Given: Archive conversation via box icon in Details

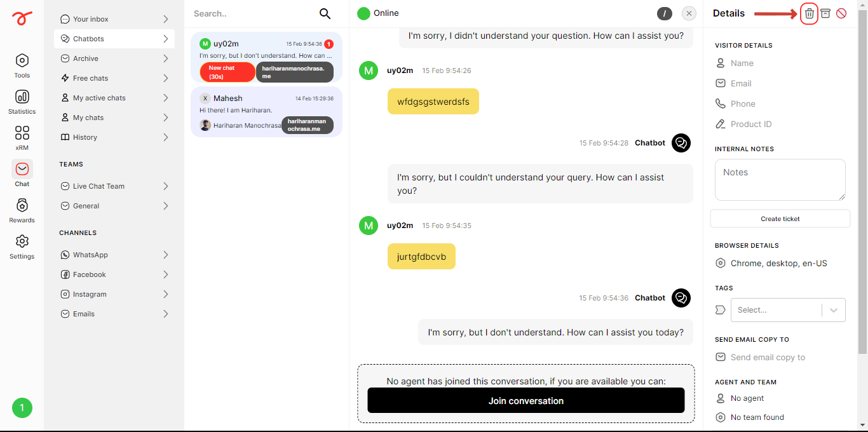Looking at the screenshot, I should 825,13.
